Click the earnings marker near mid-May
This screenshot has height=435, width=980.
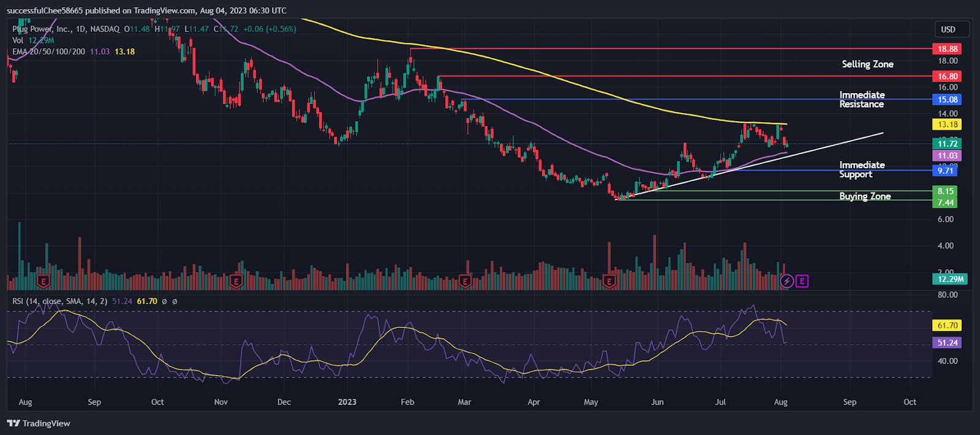point(609,281)
